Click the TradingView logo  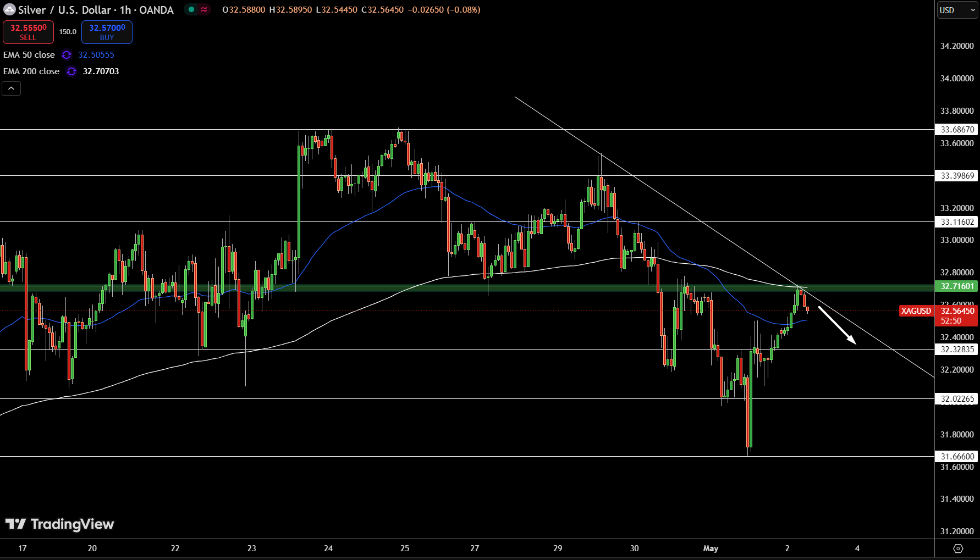60,524
